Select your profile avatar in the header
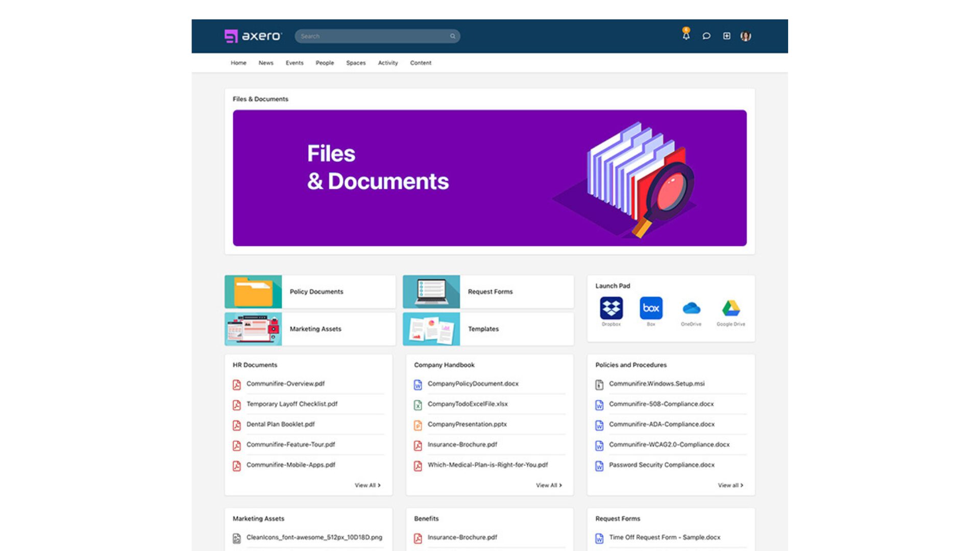The width and height of the screenshot is (980, 551). 746,36
